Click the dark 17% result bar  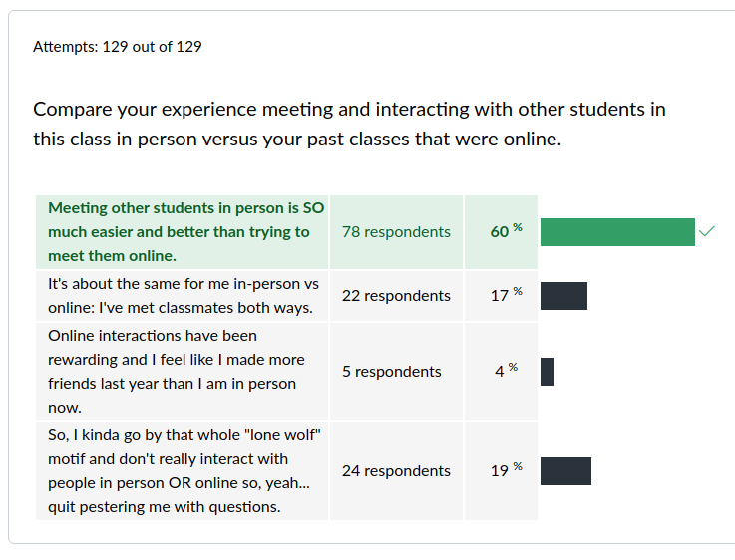pos(563,296)
